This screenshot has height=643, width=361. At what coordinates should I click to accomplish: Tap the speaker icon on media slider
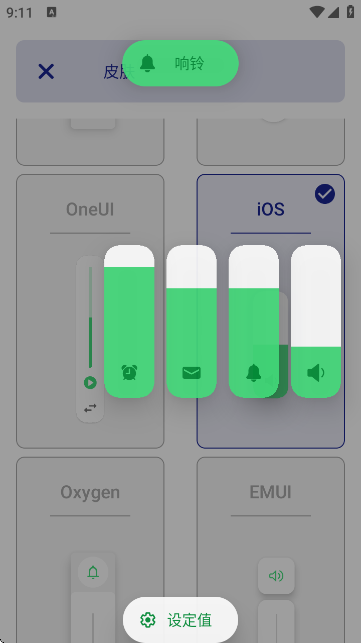[315, 373]
